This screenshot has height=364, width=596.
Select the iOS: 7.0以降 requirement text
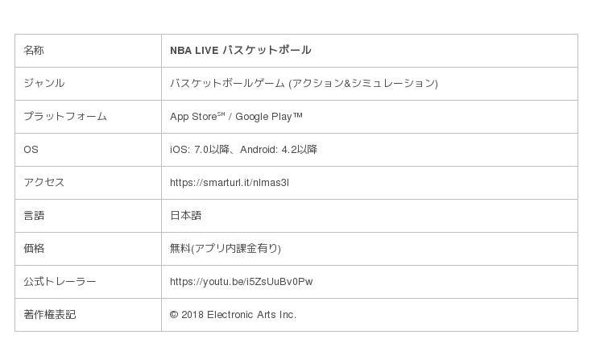point(199,150)
